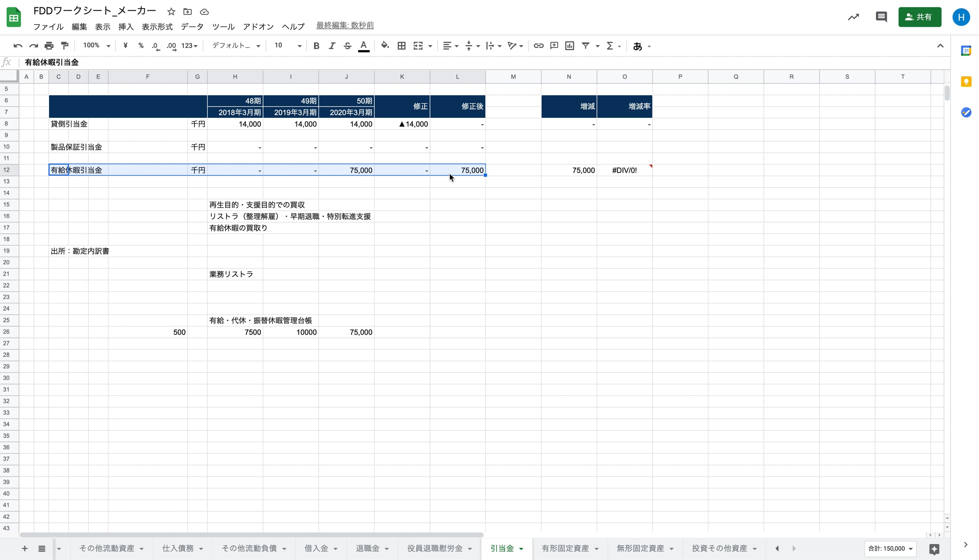
Task: Open the text color picker
Action: click(x=363, y=45)
